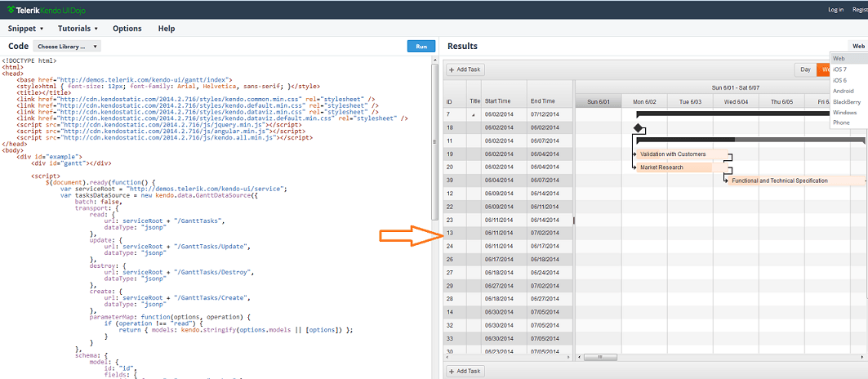Select the Market Research task bar
868x379 pixels.
click(682, 167)
